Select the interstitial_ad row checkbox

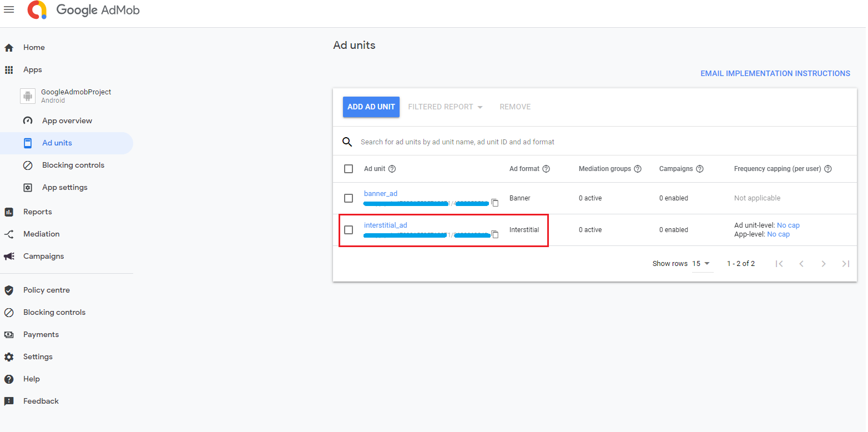349,230
